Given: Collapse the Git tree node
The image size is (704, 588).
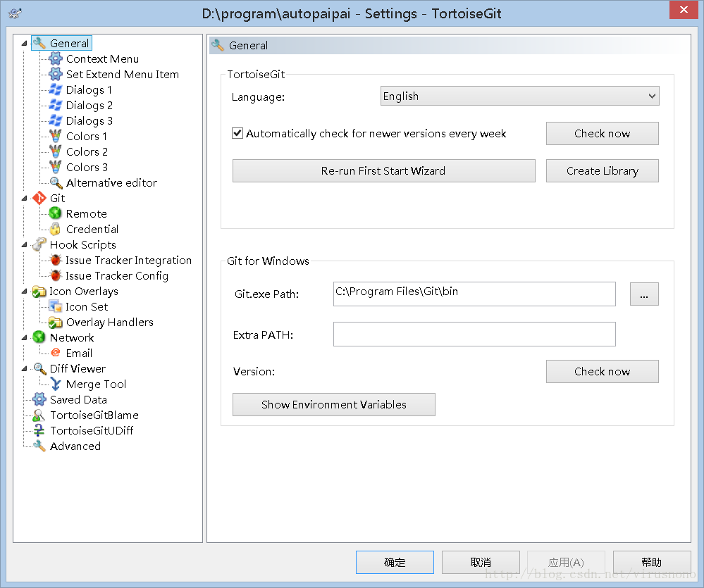Looking at the screenshot, I should [24, 199].
